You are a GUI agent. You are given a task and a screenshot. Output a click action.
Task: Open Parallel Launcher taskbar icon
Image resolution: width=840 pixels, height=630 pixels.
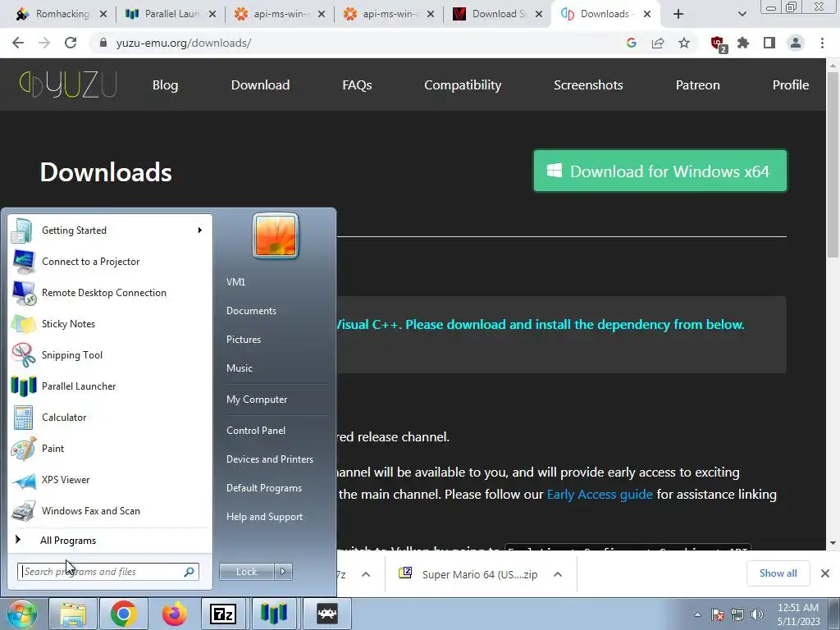274,614
